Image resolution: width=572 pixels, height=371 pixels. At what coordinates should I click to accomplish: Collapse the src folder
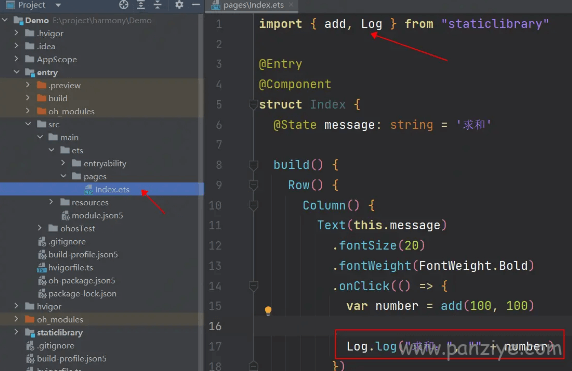click(28, 124)
